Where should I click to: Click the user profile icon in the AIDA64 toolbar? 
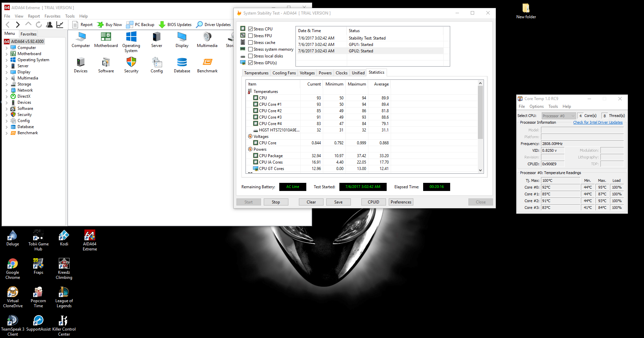point(49,24)
